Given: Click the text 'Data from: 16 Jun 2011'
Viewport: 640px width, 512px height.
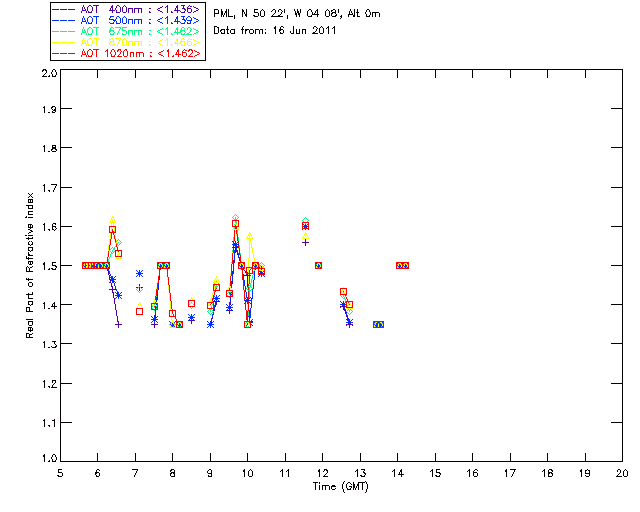Looking at the screenshot, I should (x=275, y=31).
